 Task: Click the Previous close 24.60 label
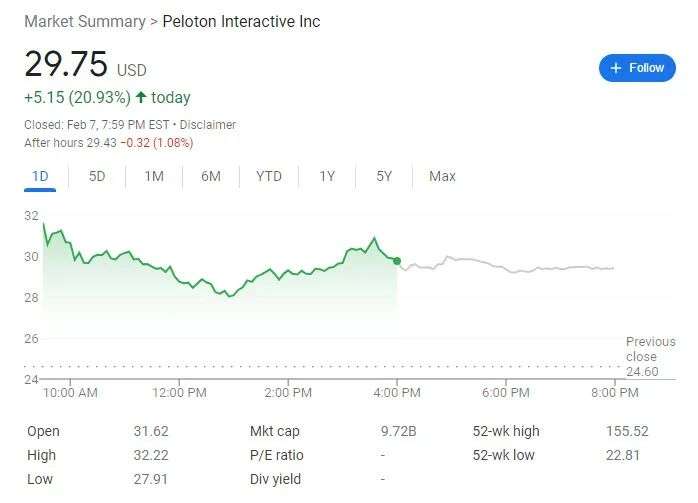tap(650, 357)
